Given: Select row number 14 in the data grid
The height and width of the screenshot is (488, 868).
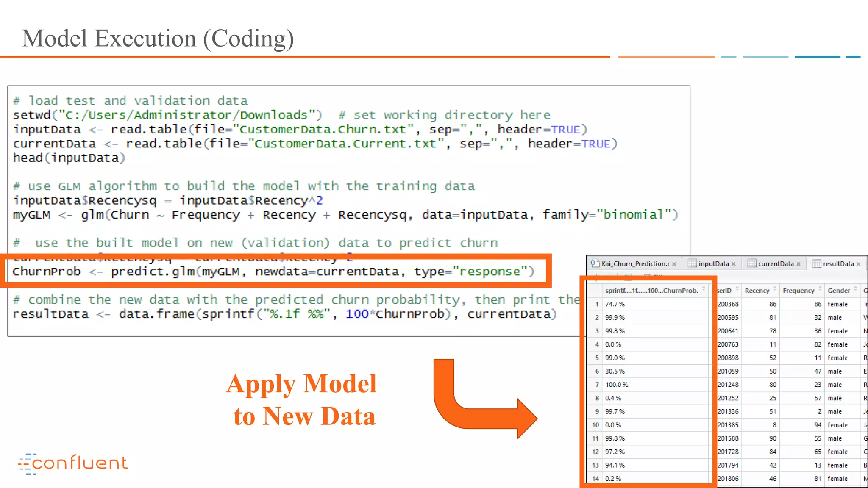Looking at the screenshot, I should (x=595, y=479).
